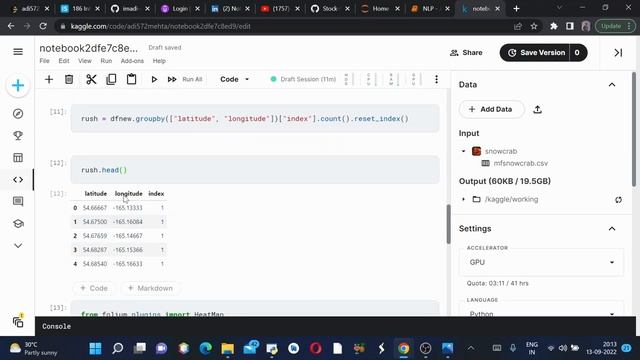Click the Draft Session status indicator
The height and width of the screenshot is (360, 640).
pyautogui.click(x=303, y=79)
